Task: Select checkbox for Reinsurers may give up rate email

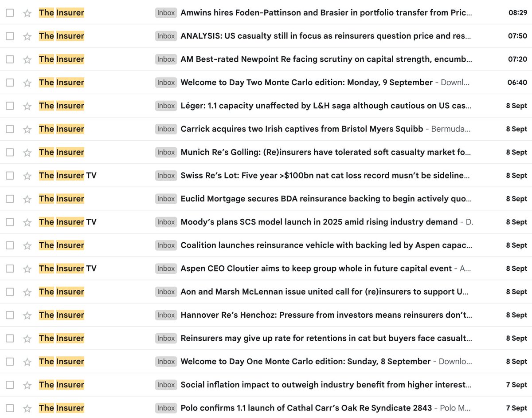Action: point(10,338)
